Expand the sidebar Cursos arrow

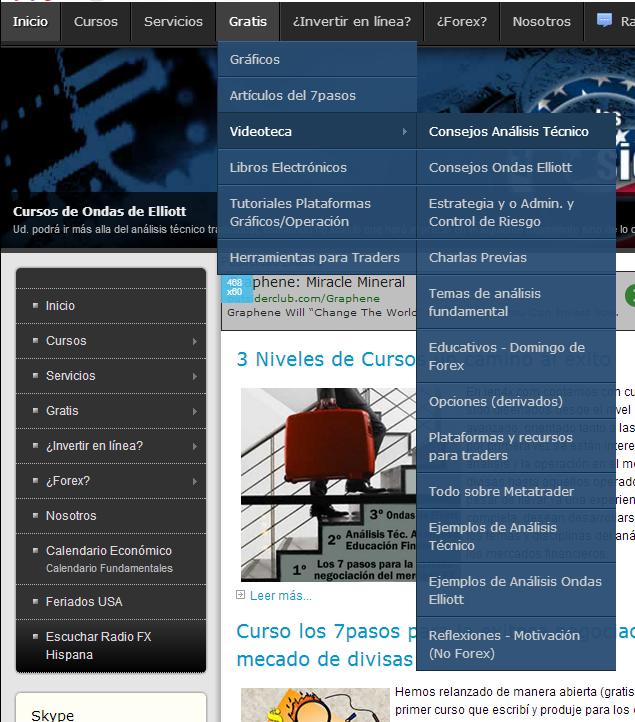pyautogui.click(x=195, y=341)
